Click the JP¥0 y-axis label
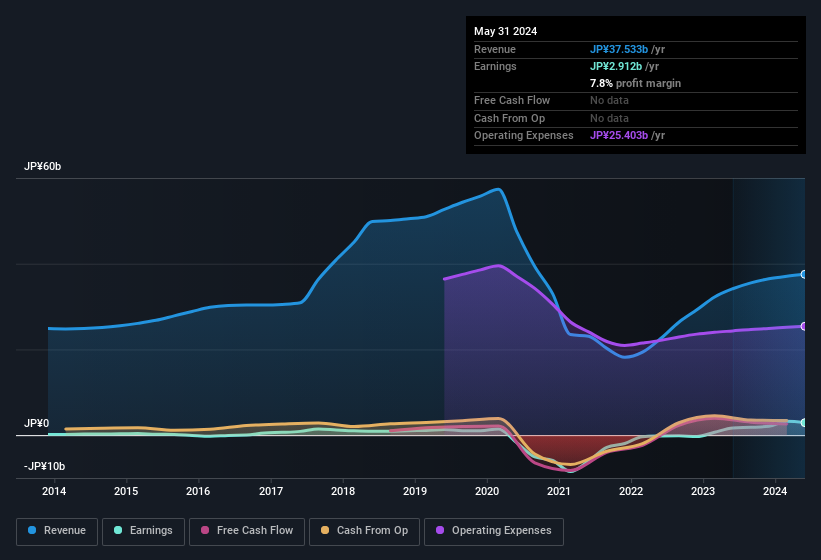The width and height of the screenshot is (821, 560). click(x=37, y=423)
